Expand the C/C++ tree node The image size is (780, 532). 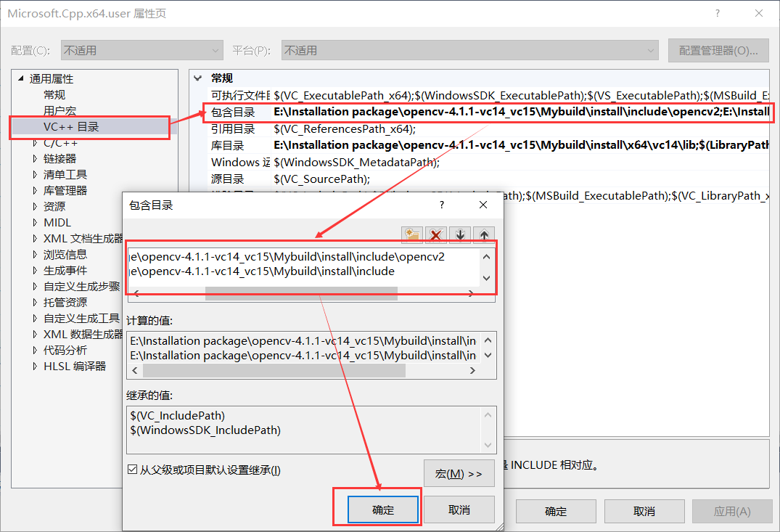point(34,142)
